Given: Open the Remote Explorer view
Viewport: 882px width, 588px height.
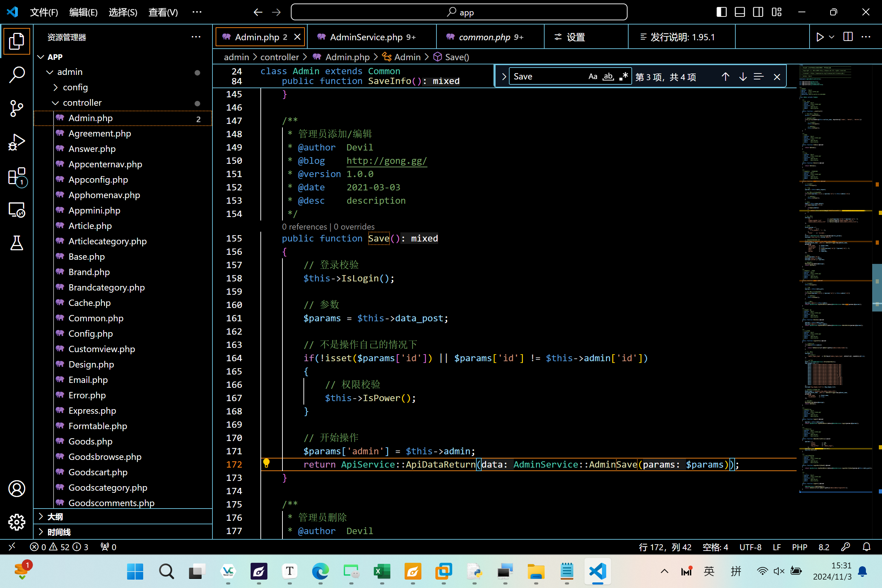Looking at the screenshot, I should click(x=16, y=210).
